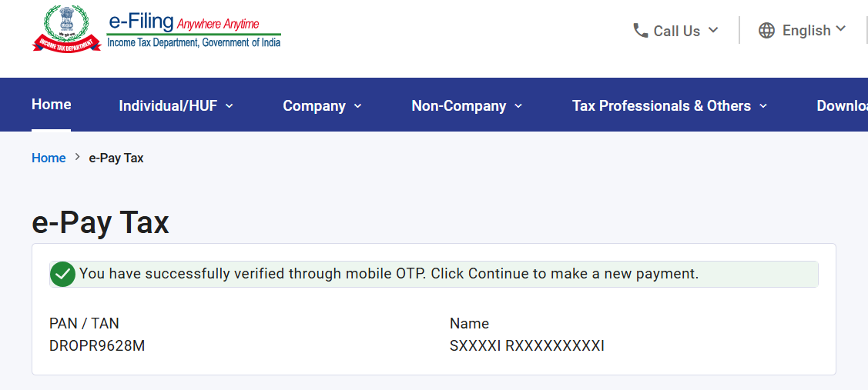The image size is (868, 390).
Task: Open the English language dropdown
Action: pyautogui.click(x=841, y=28)
